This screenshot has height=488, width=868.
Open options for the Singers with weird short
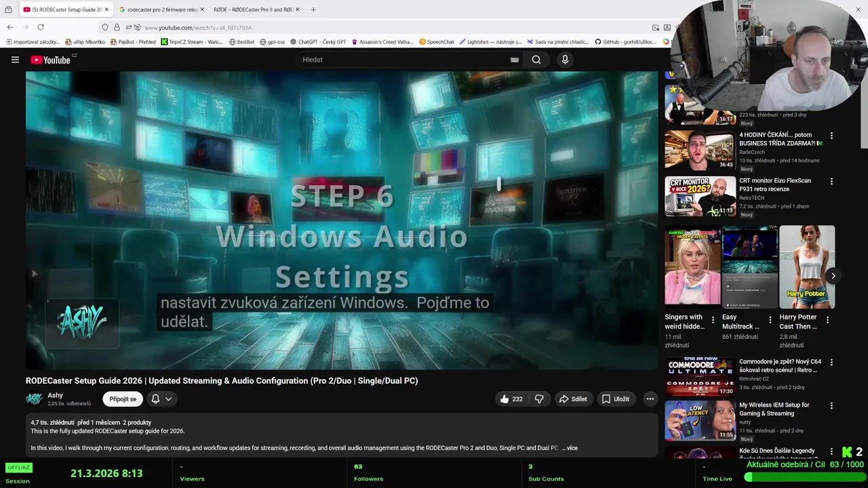[x=713, y=320]
